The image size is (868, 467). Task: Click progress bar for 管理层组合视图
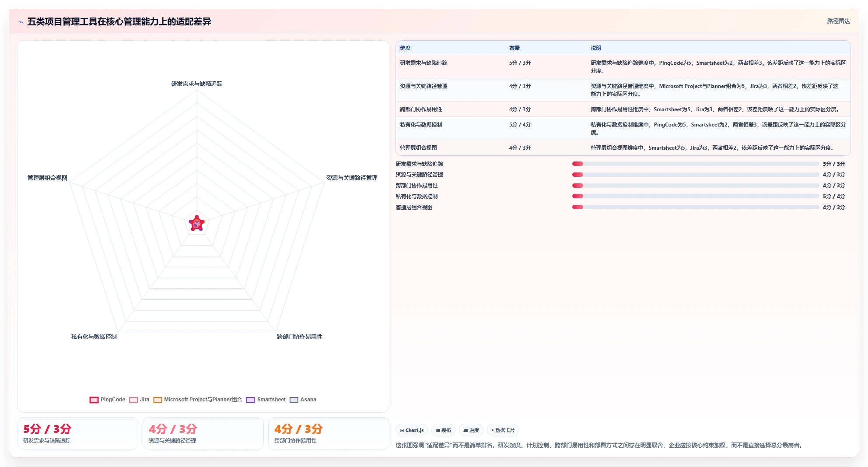click(x=696, y=207)
